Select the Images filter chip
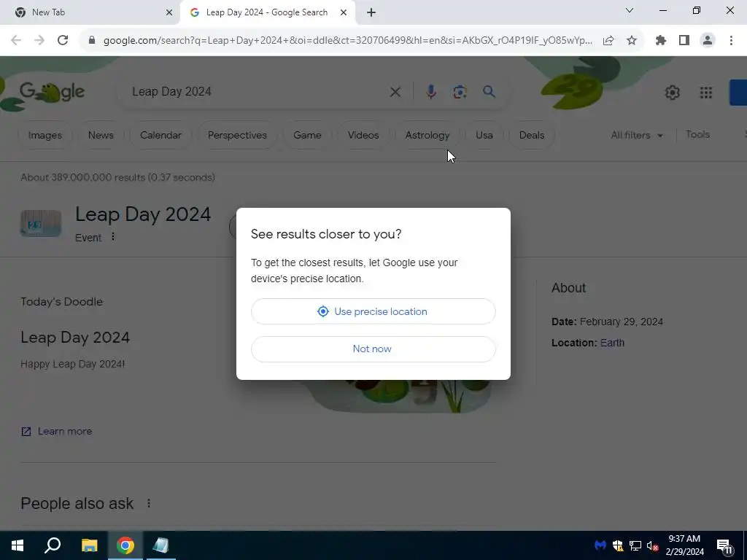This screenshot has width=747, height=560. coord(44,135)
